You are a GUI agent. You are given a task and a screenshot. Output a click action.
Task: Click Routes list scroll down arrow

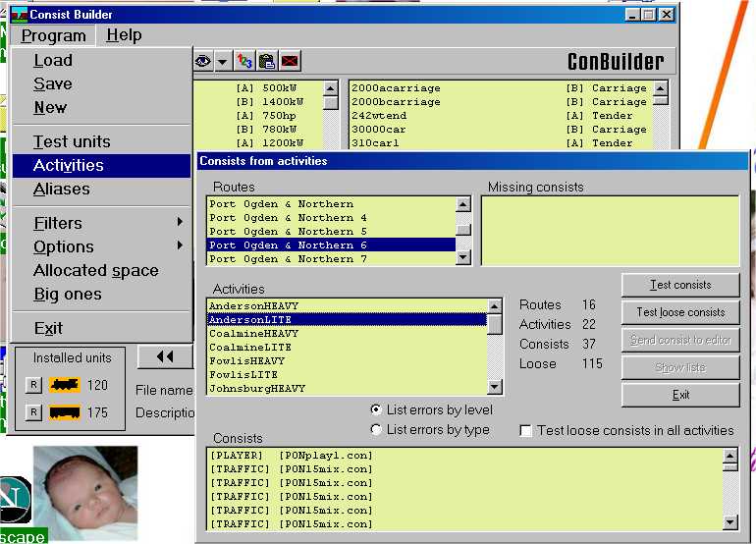462,257
